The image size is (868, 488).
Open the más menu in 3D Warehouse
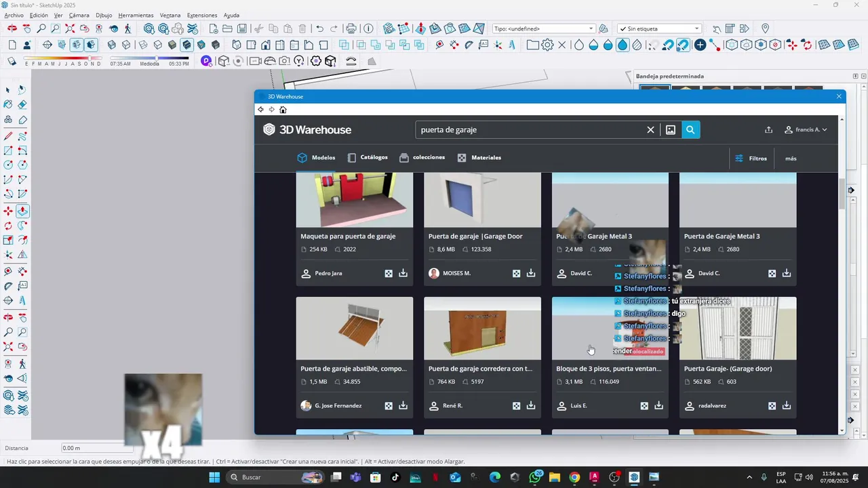click(x=791, y=158)
